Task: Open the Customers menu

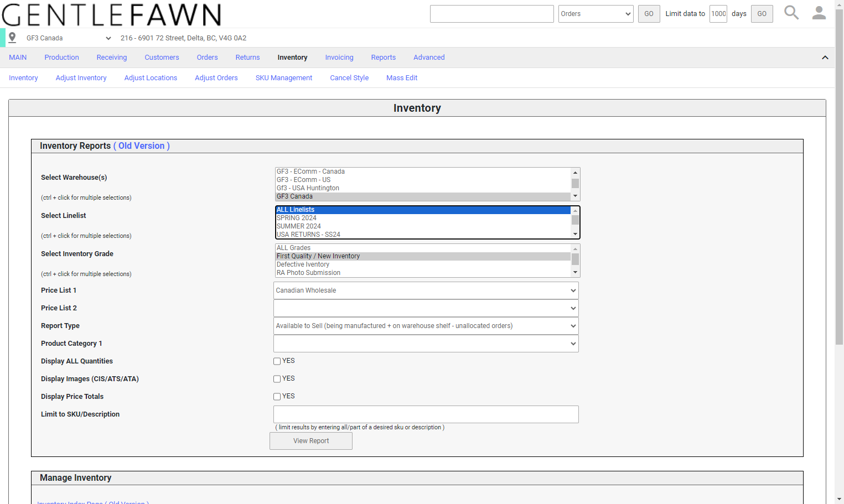Action: tap(162, 58)
